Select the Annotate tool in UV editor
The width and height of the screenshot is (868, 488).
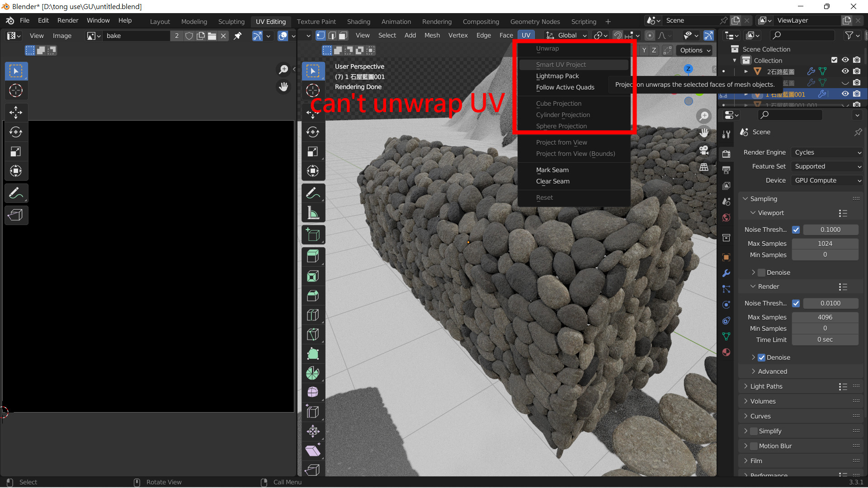(x=16, y=193)
